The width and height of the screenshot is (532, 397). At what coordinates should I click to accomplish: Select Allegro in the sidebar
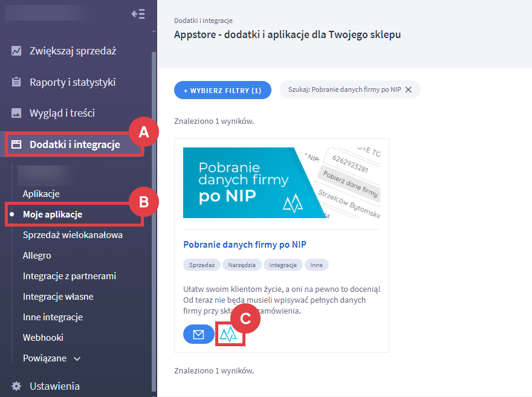(x=37, y=256)
